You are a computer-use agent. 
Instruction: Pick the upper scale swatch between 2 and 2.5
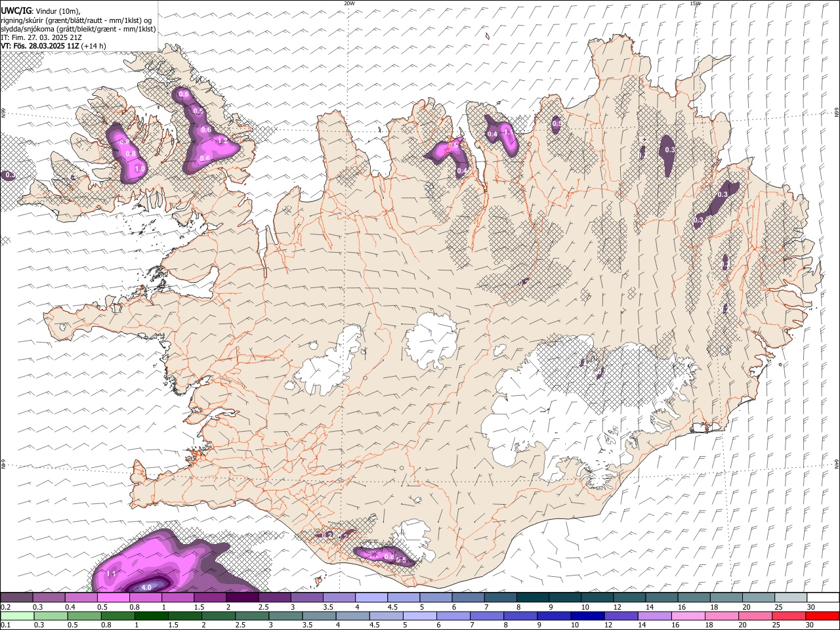click(x=242, y=597)
